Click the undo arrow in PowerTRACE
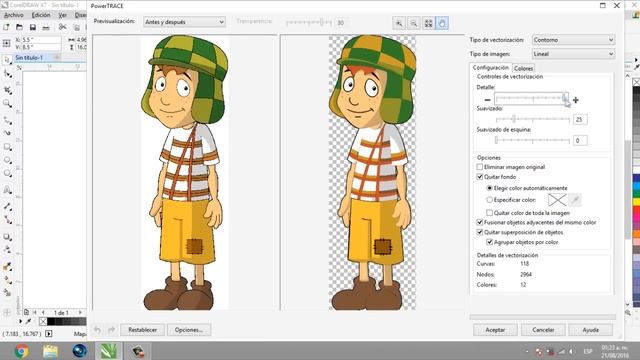Viewport: 640px width, 360px height. 97,329
